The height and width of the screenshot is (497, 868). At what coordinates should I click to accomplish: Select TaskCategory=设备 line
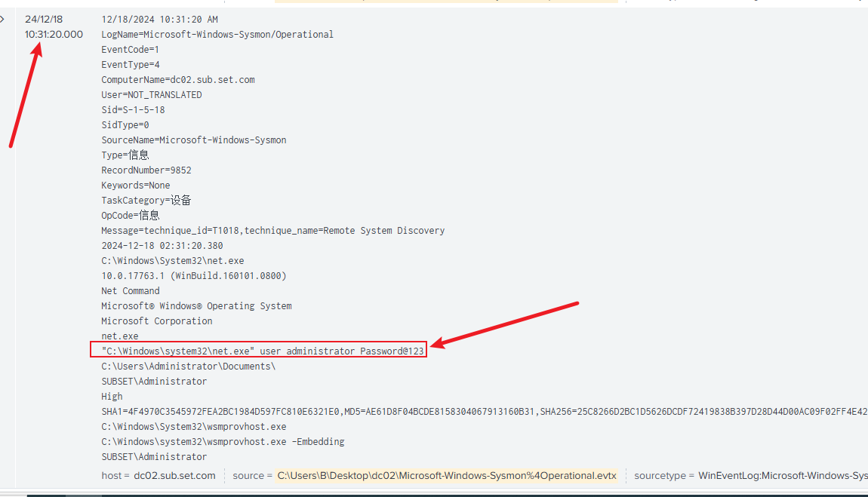coord(146,200)
